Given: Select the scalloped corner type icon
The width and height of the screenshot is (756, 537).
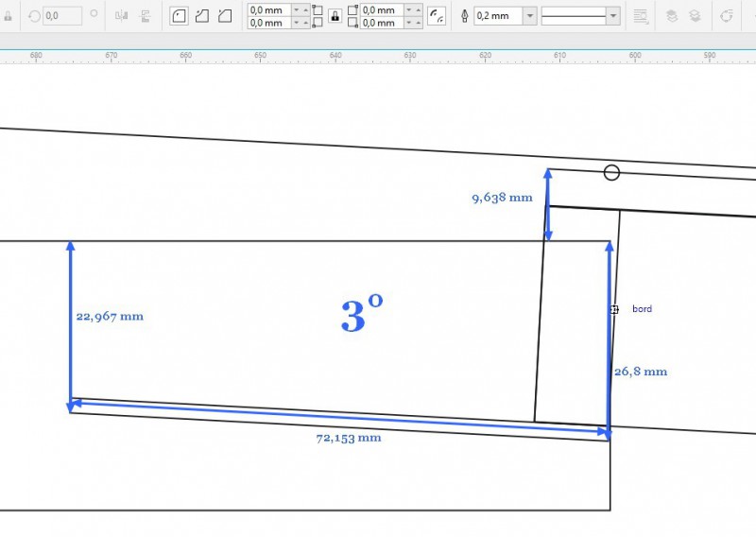Looking at the screenshot, I should 202,16.
